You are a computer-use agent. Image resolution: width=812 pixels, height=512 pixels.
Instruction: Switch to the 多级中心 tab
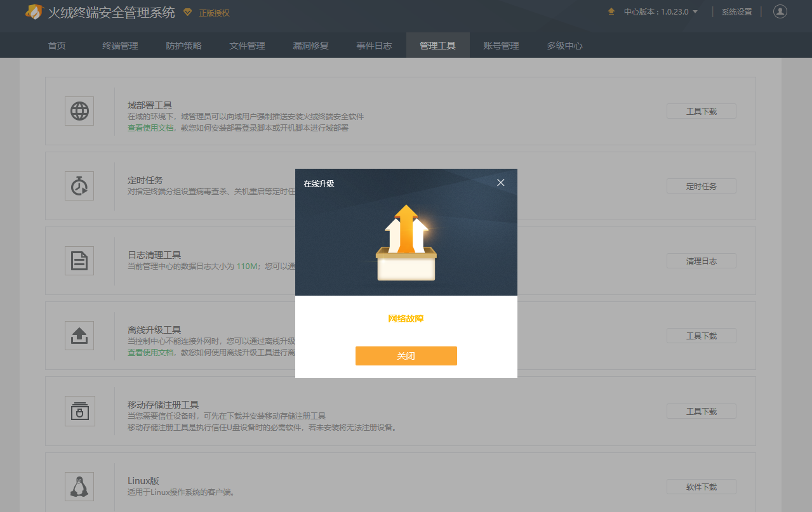point(563,45)
